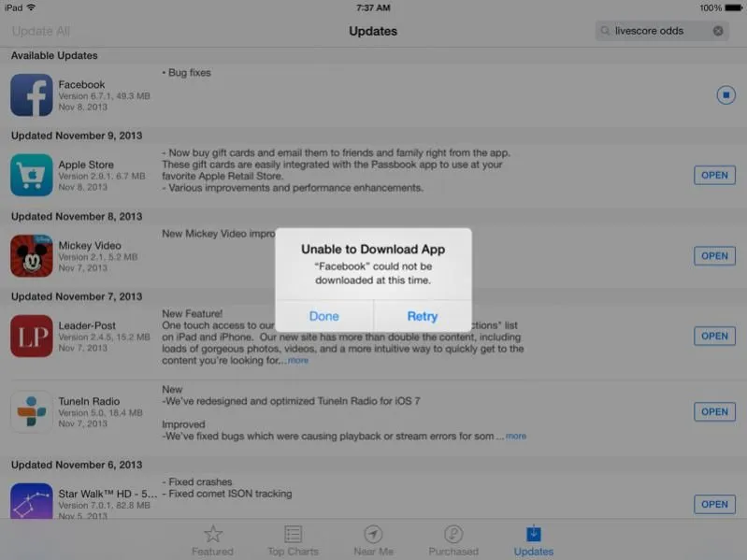Image resolution: width=747 pixels, height=560 pixels.
Task: Tap the Mickey Video app icon
Action: pos(31,256)
